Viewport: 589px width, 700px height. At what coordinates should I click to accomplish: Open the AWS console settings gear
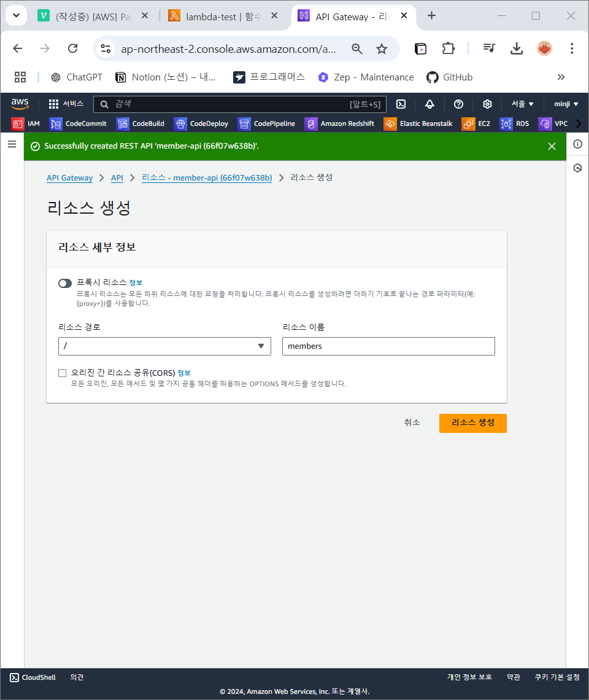[487, 104]
